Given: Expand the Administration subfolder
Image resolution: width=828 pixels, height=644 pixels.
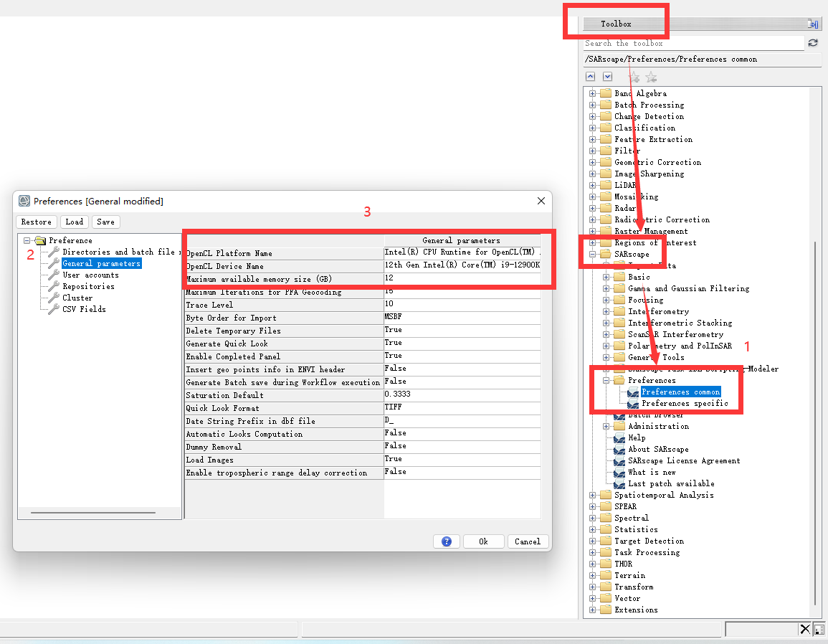Looking at the screenshot, I should pyautogui.click(x=606, y=426).
